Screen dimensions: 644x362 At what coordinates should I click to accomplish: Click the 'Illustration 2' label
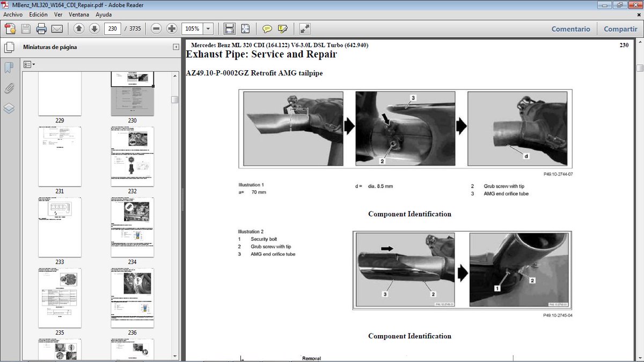(251, 232)
